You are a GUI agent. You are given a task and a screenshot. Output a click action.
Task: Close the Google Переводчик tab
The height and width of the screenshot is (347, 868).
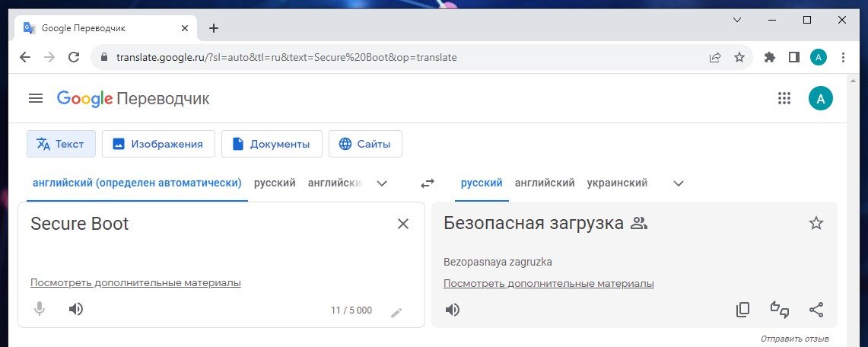185,28
